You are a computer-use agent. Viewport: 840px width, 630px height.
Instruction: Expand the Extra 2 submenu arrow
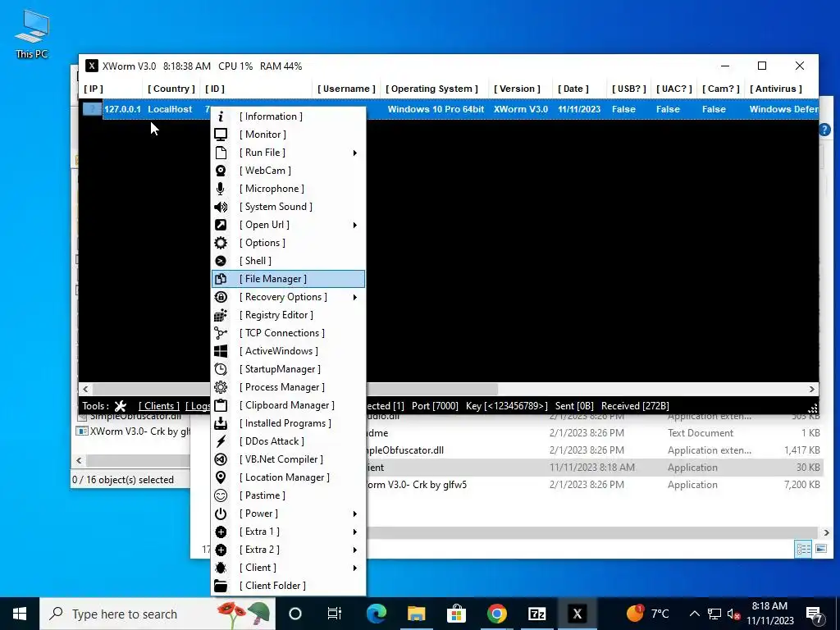coord(354,550)
